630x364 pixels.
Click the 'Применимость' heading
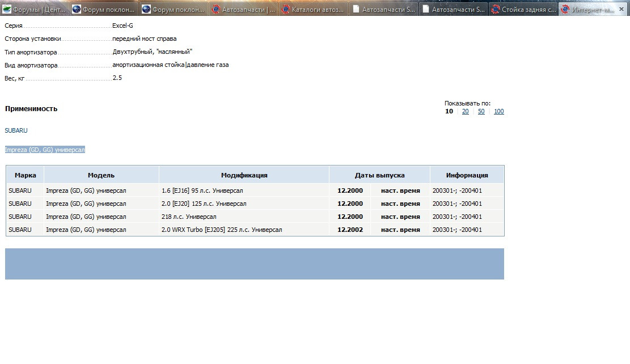(x=31, y=109)
